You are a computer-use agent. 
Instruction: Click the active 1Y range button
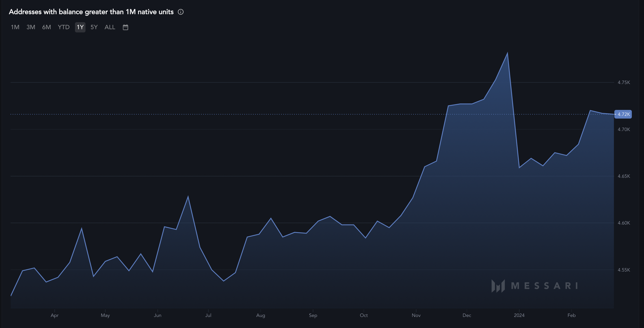point(80,27)
